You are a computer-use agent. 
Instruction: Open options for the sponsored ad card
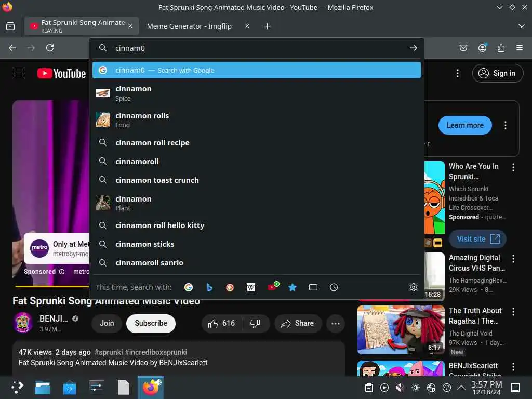pyautogui.click(x=506, y=125)
